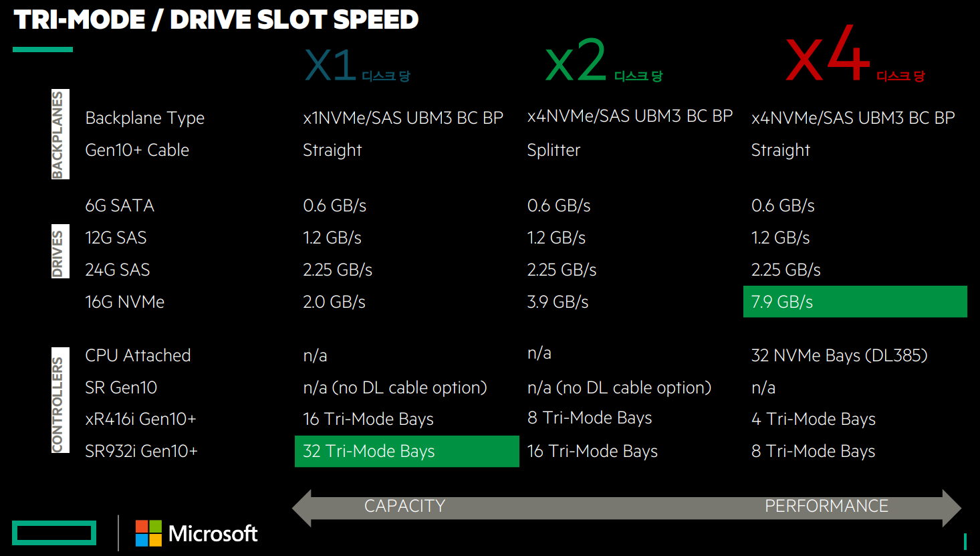Screen dimensions: 980x556
Task: Click the vertical CONTROLLERS label
Action: (59, 401)
